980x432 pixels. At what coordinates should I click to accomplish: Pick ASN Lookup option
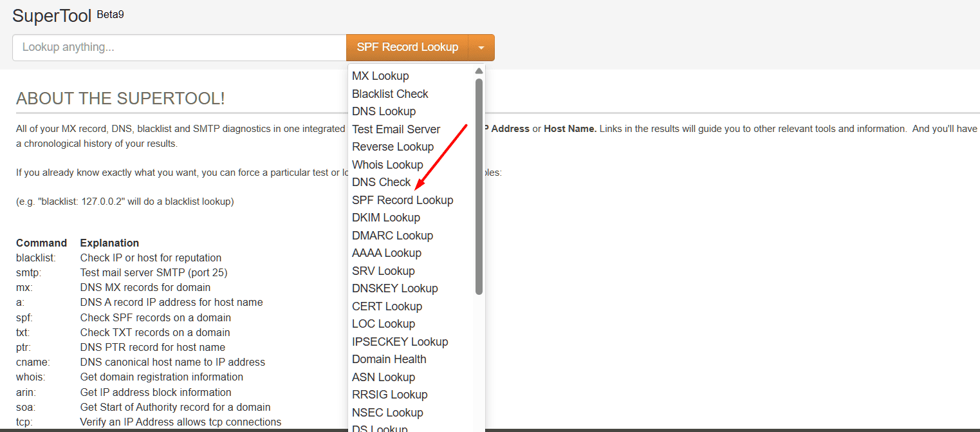coord(383,377)
